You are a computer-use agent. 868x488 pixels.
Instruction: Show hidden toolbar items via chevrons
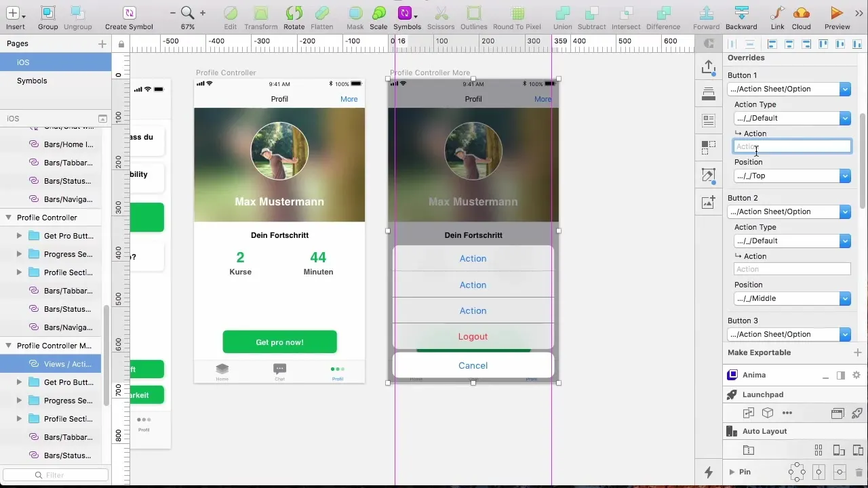click(859, 13)
